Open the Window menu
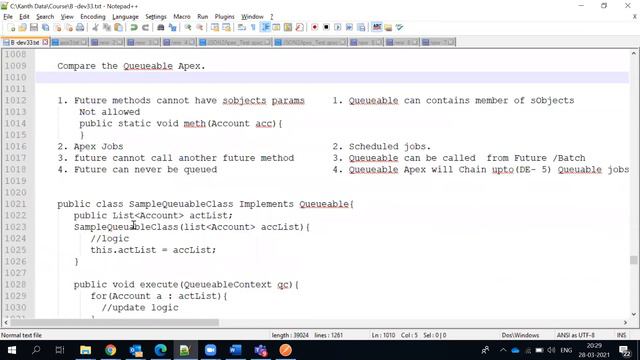640x360 pixels. pos(252,17)
